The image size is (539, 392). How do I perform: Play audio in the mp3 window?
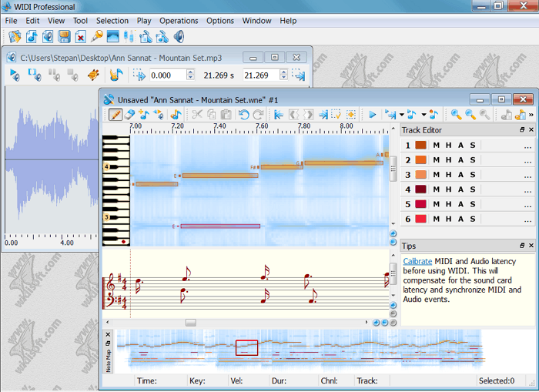coord(15,75)
